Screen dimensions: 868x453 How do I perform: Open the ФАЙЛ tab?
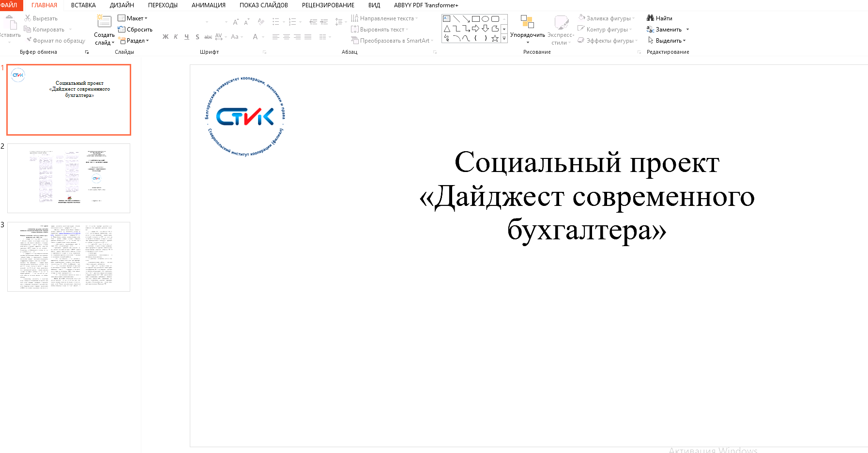pyautogui.click(x=10, y=5)
